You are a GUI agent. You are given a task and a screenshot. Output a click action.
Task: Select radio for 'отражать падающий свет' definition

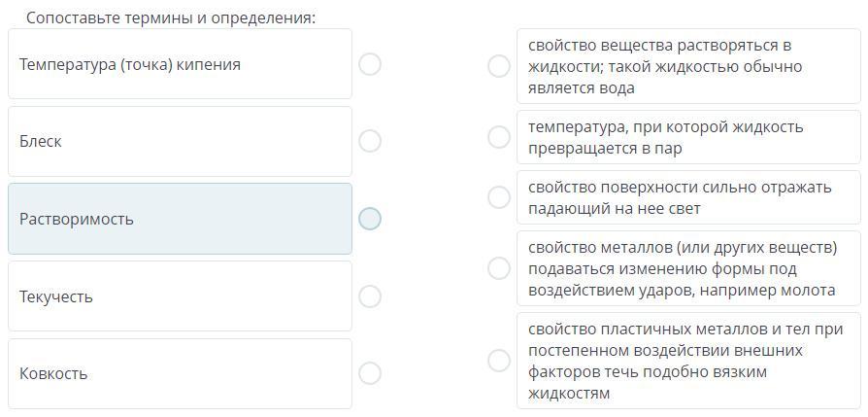click(499, 197)
